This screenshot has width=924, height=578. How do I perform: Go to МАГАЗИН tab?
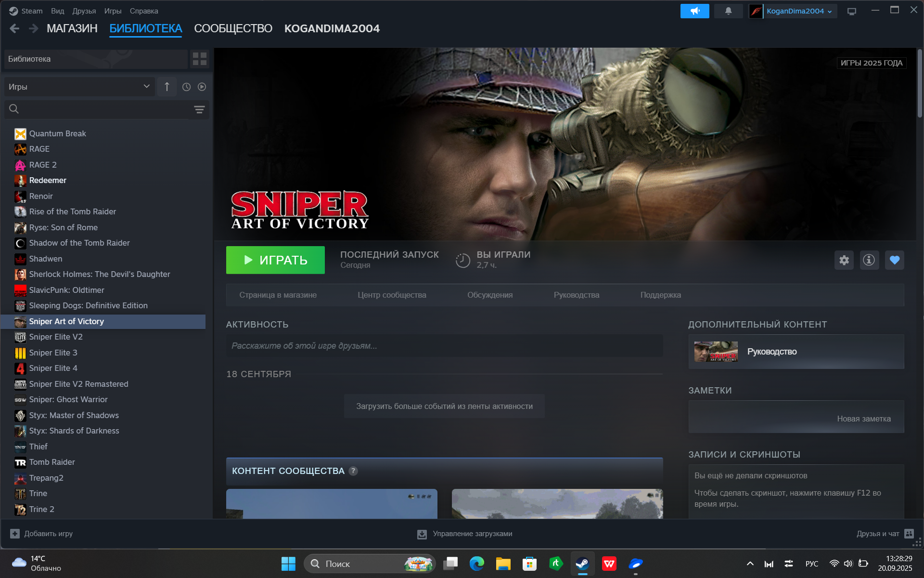[72, 28]
